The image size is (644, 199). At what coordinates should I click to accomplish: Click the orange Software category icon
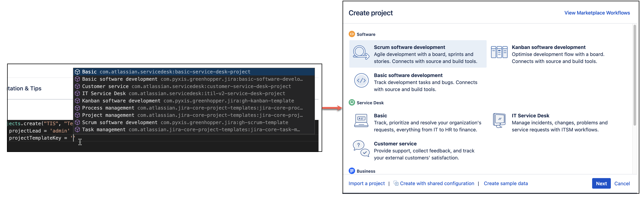[x=352, y=34]
